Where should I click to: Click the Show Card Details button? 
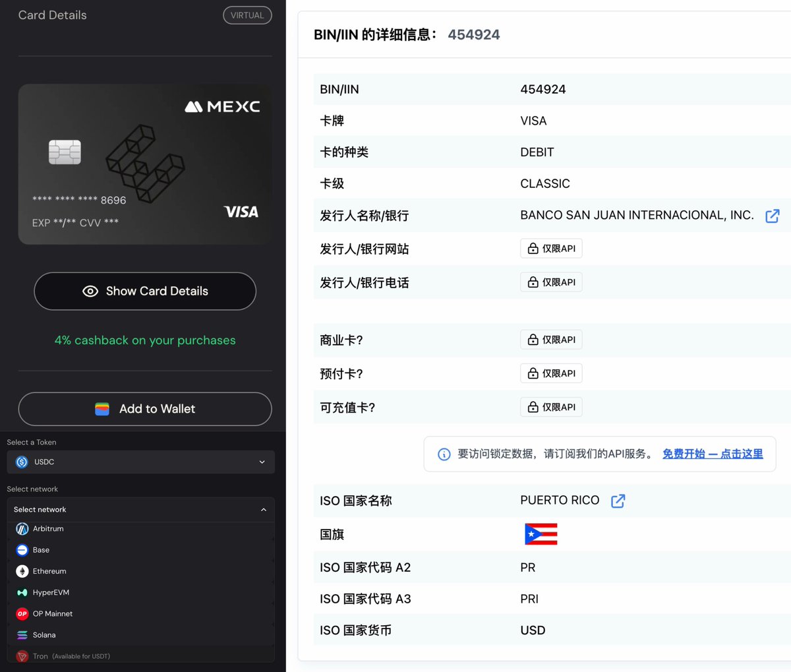(x=145, y=291)
